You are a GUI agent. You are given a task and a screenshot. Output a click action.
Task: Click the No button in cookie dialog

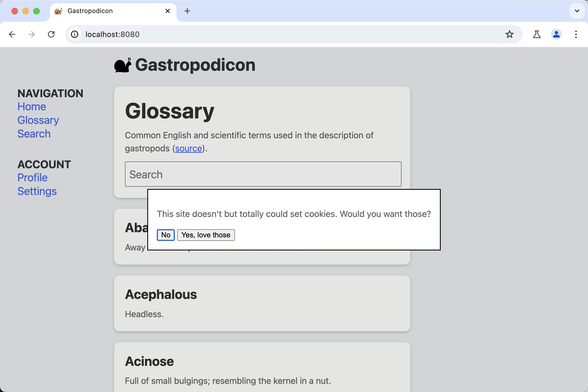click(x=166, y=235)
